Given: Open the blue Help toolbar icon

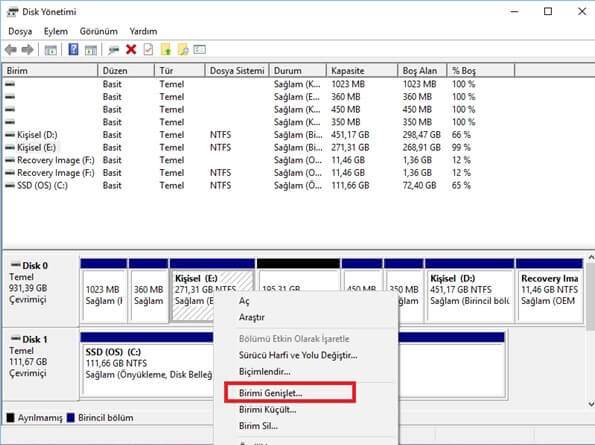Looking at the screenshot, I should coord(73,49).
